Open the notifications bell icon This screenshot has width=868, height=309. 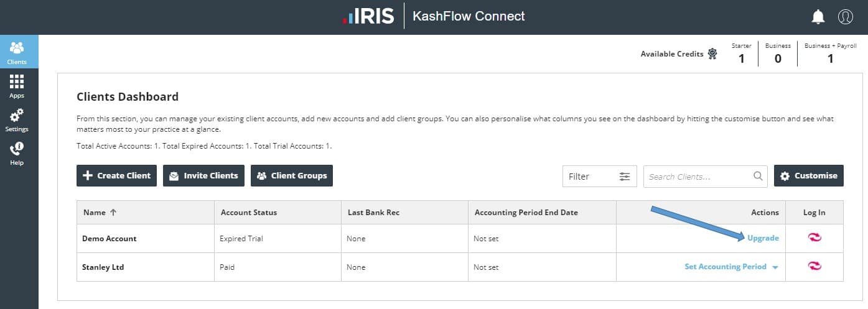tap(818, 17)
